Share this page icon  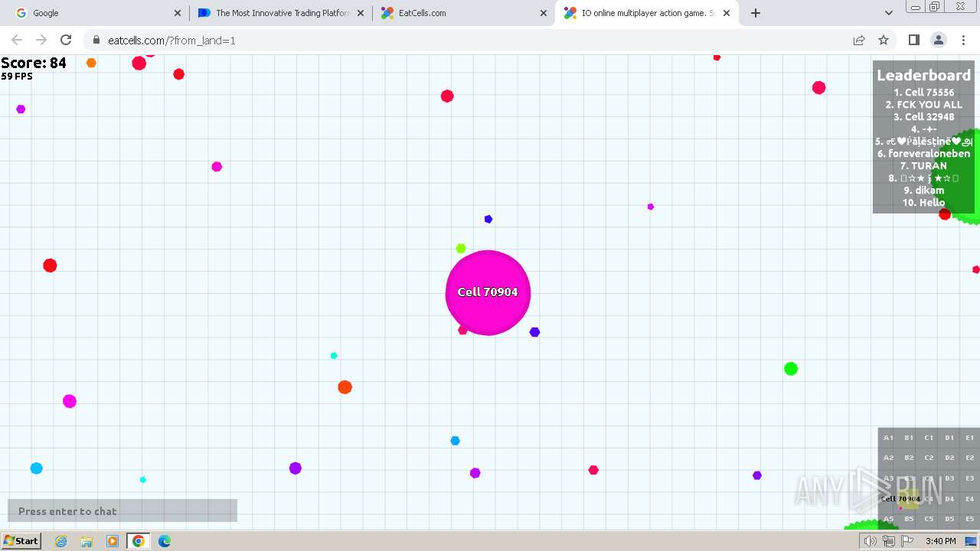pyautogui.click(x=859, y=40)
